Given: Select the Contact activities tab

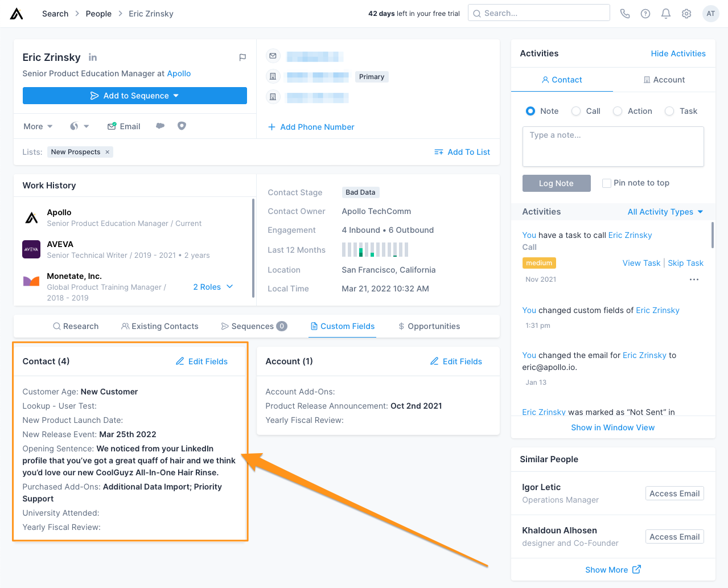Looking at the screenshot, I should click(562, 80).
